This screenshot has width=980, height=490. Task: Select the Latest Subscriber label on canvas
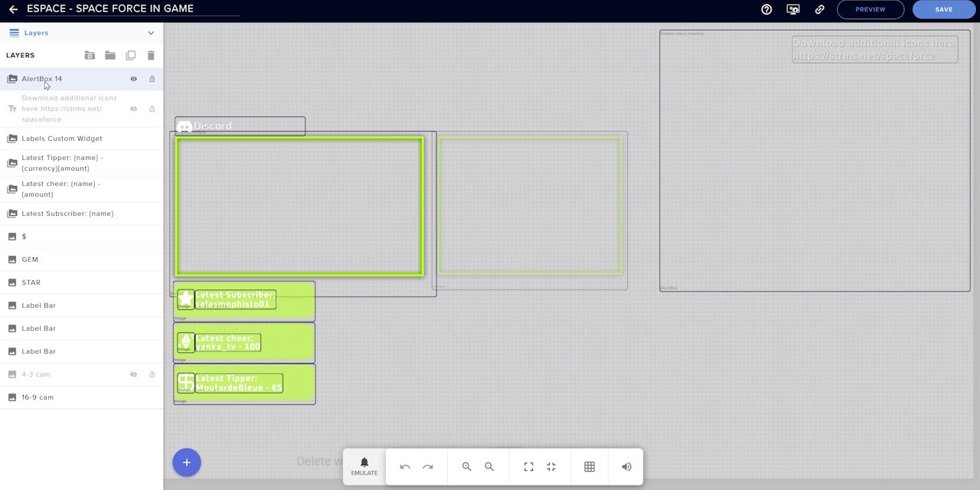235,299
